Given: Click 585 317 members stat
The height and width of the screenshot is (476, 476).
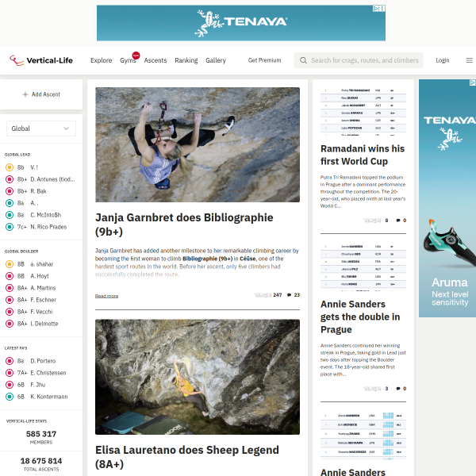Looking at the screenshot, I should (x=41, y=434).
